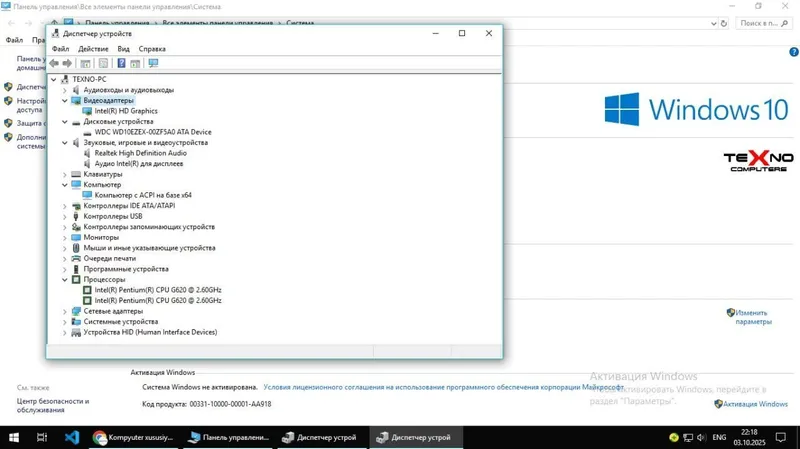Collapse the TEXNO-PC root node
Image resolution: width=800 pixels, height=449 pixels.
point(54,80)
